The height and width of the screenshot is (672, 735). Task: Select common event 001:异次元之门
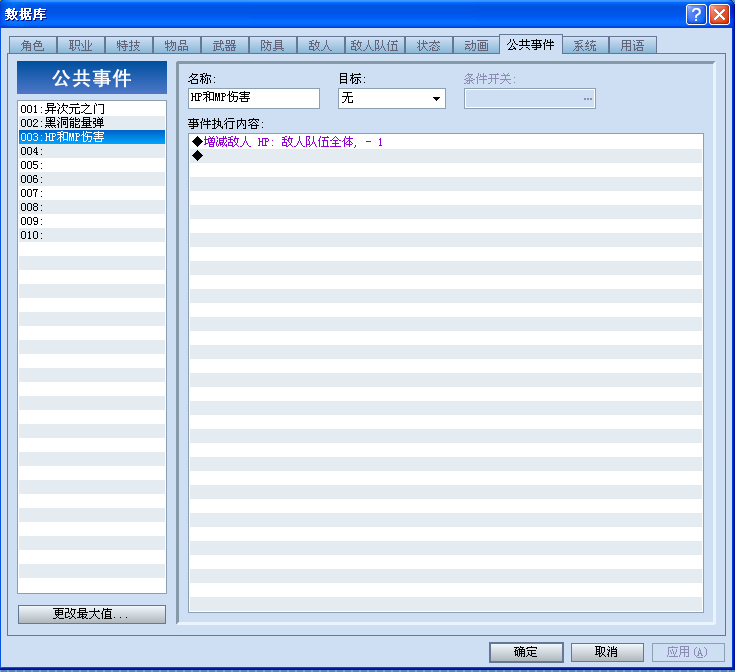tap(92, 109)
